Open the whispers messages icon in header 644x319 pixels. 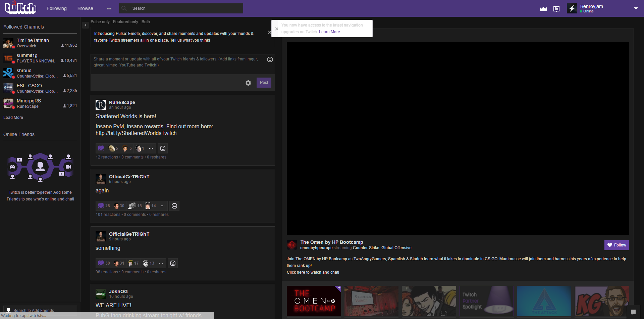coord(556,9)
